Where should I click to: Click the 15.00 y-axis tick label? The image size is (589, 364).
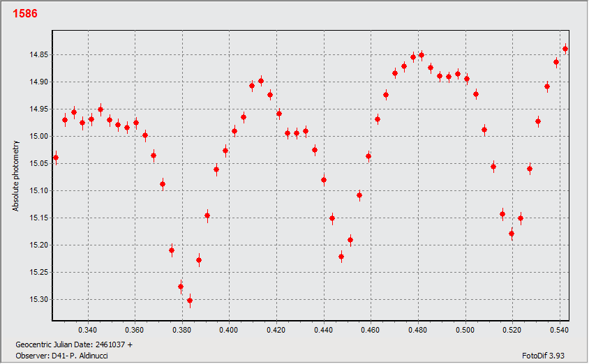(x=38, y=137)
